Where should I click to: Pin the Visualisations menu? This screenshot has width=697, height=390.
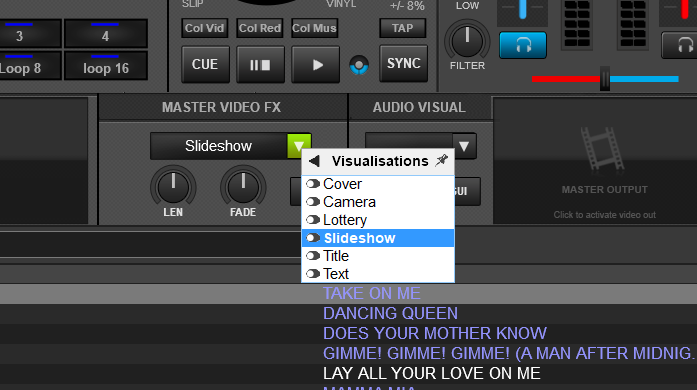(442, 160)
